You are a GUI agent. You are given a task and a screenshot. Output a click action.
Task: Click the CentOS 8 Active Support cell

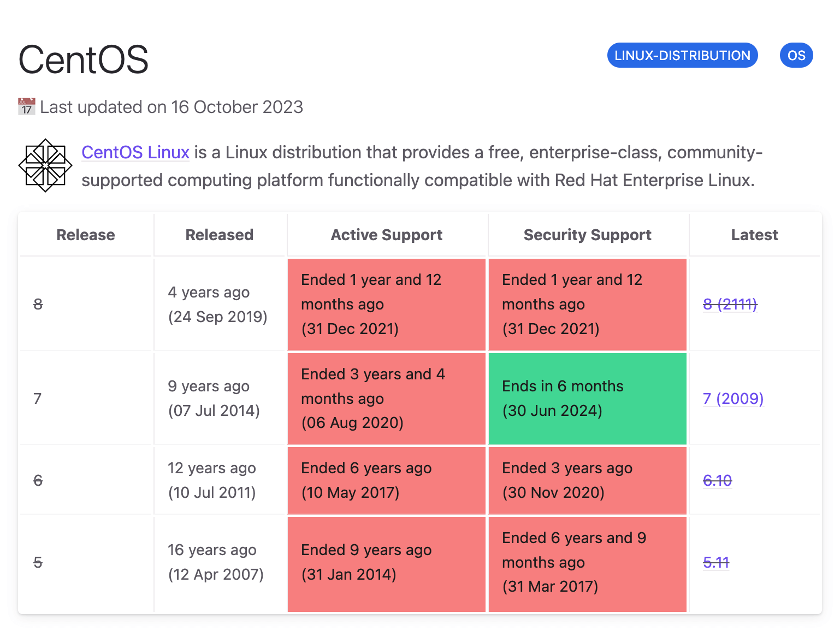(x=387, y=304)
